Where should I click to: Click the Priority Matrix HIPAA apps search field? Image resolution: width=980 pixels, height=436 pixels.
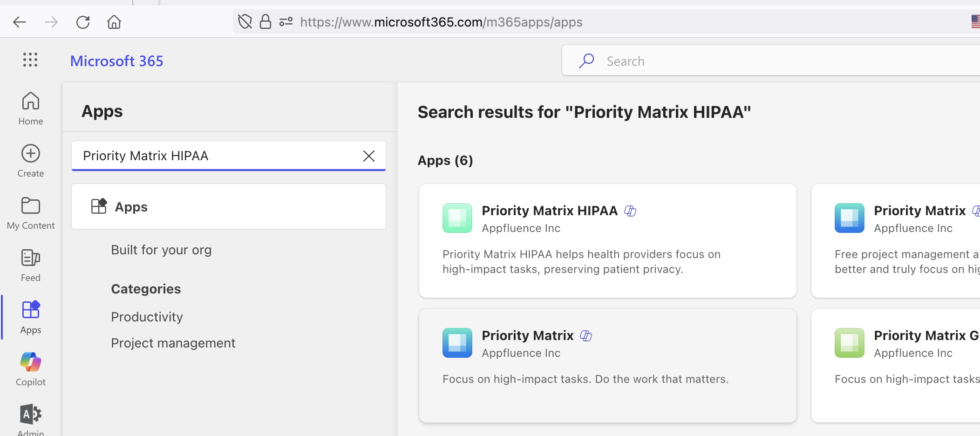(x=214, y=156)
